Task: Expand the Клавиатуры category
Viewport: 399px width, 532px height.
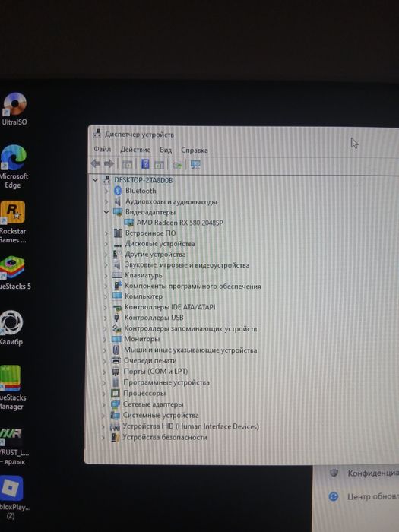Action: pyautogui.click(x=106, y=275)
